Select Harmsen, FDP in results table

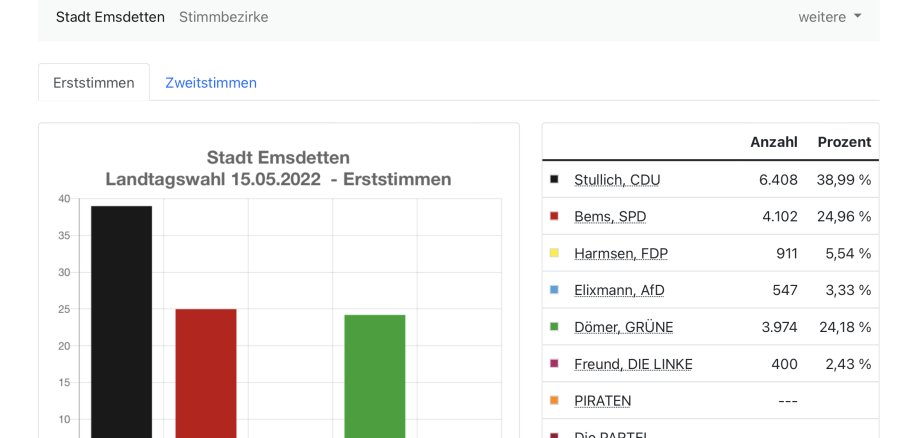pos(620,253)
